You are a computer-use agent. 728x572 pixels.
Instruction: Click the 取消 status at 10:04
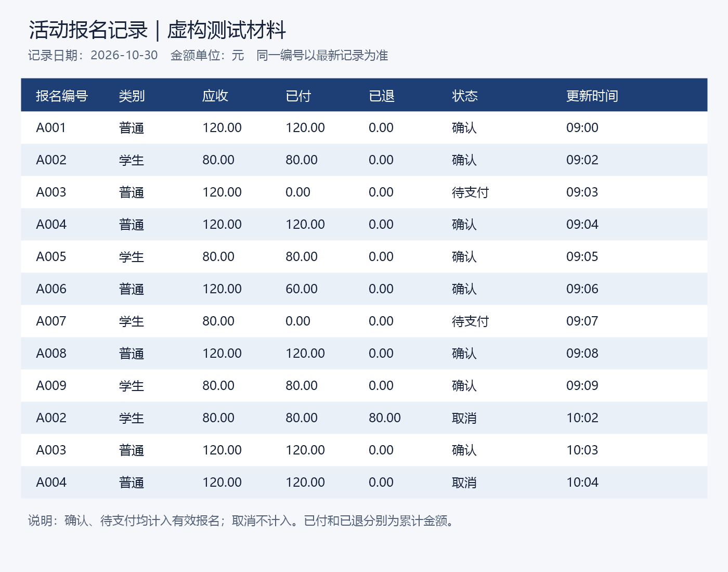(x=464, y=483)
